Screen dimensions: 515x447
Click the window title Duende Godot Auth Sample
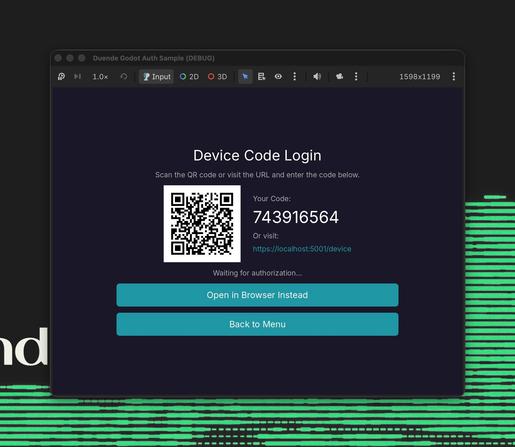[153, 58]
